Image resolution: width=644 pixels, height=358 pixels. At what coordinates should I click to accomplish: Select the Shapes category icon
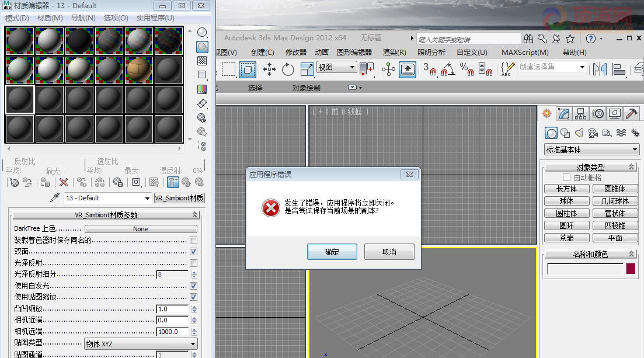[565, 133]
